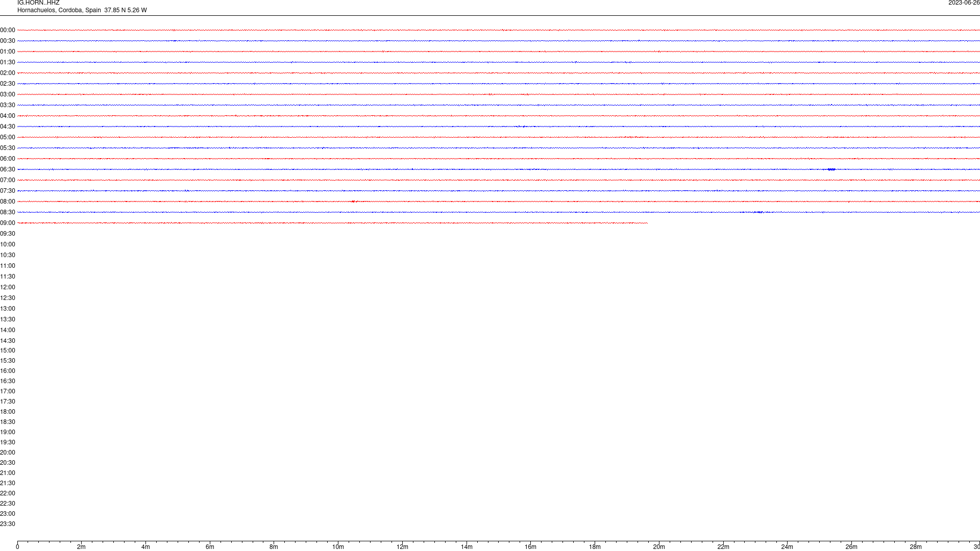Click the date 2023-06-26

[964, 3]
